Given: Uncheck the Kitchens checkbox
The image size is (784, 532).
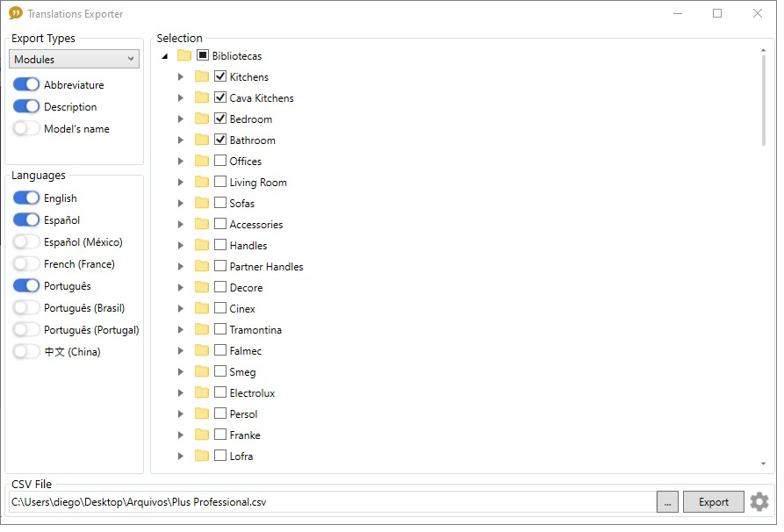Looking at the screenshot, I should pyautogui.click(x=221, y=76).
